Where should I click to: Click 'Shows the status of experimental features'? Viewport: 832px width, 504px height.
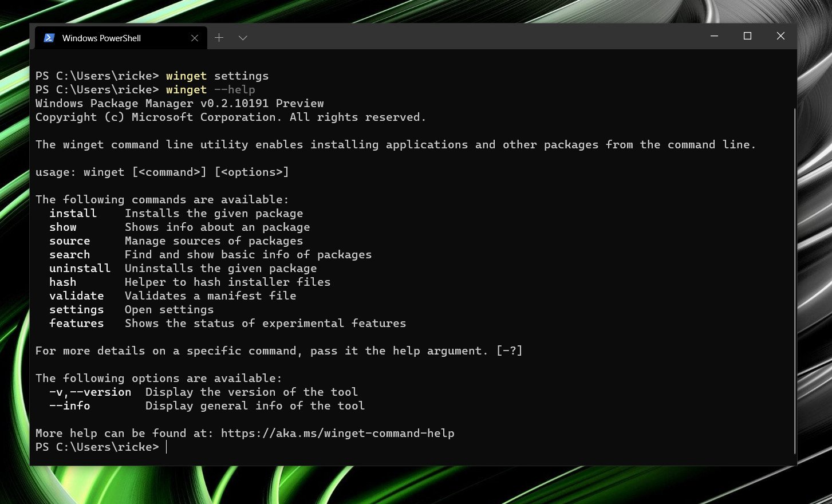point(266,323)
